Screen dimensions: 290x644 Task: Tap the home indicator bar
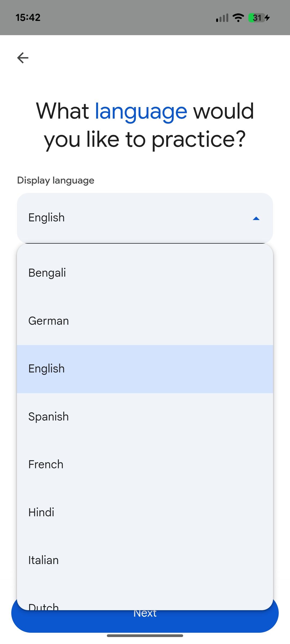pos(145,636)
